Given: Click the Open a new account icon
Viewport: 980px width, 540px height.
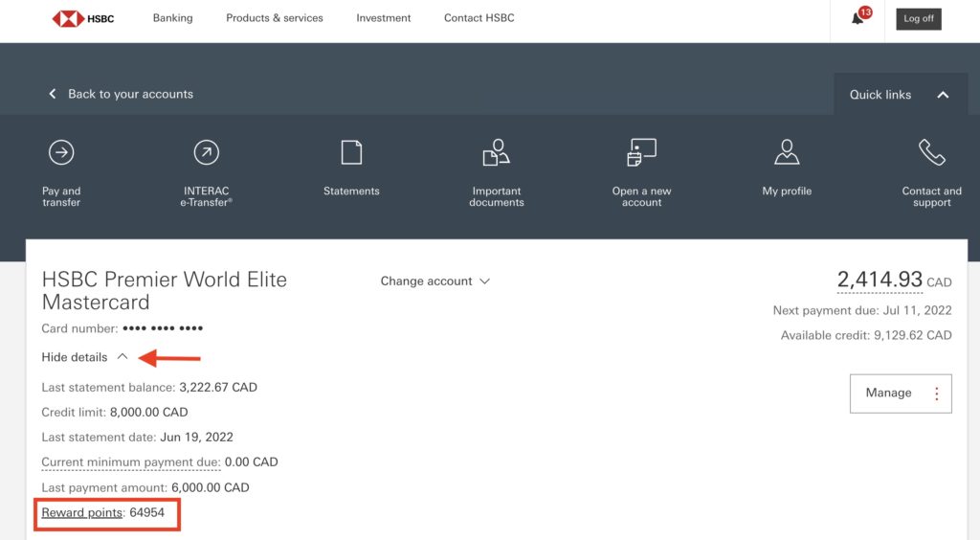Looking at the screenshot, I should (641, 152).
